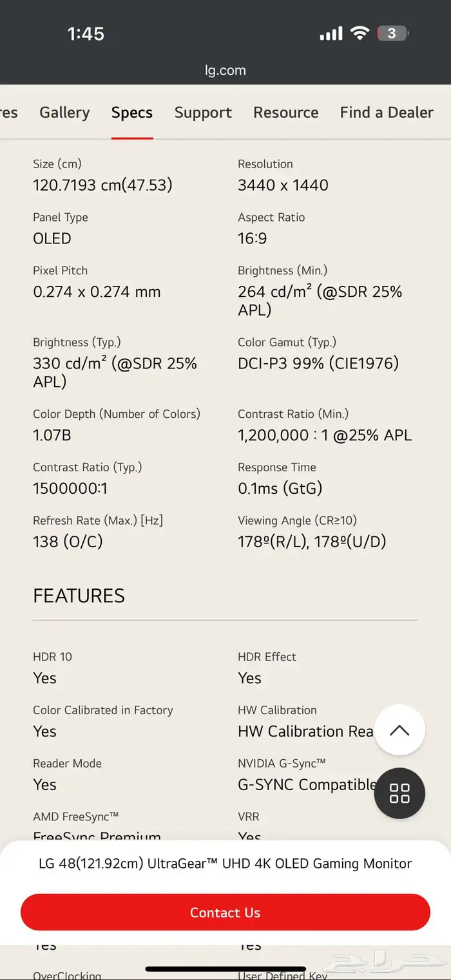Open the Support tab
Image resolution: width=451 pixels, height=980 pixels.
tap(203, 112)
